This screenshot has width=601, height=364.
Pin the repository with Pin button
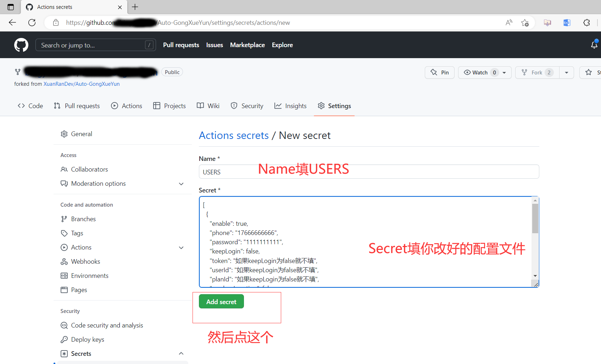[x=440, y=72]
